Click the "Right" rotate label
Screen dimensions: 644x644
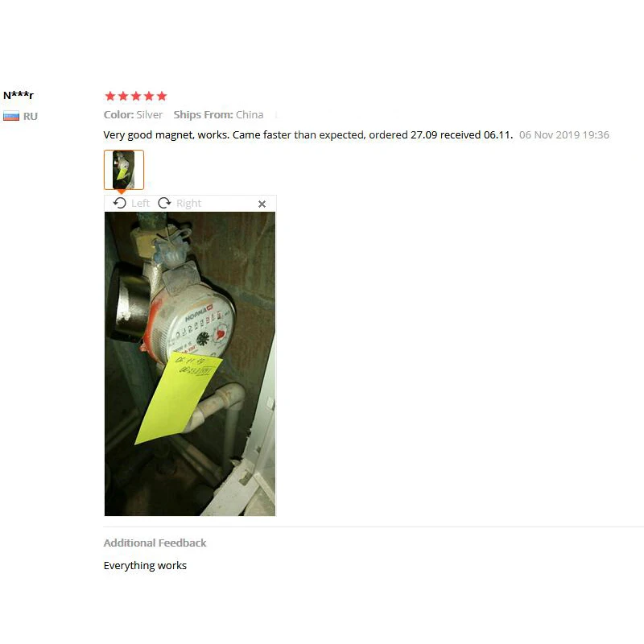(188, 204)
